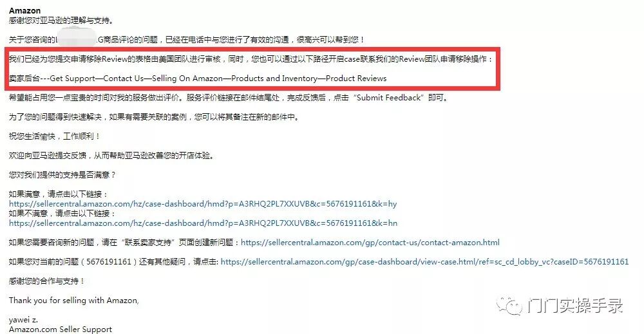Open the dissatisfied feedback link ending k=hn

click(203, 223)
